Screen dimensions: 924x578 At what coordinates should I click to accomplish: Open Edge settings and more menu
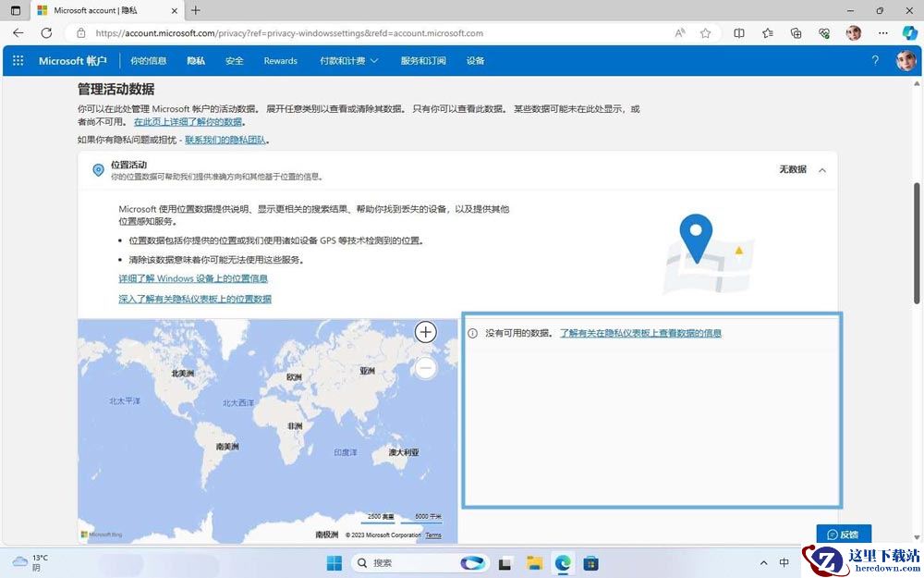coord(882,33)
